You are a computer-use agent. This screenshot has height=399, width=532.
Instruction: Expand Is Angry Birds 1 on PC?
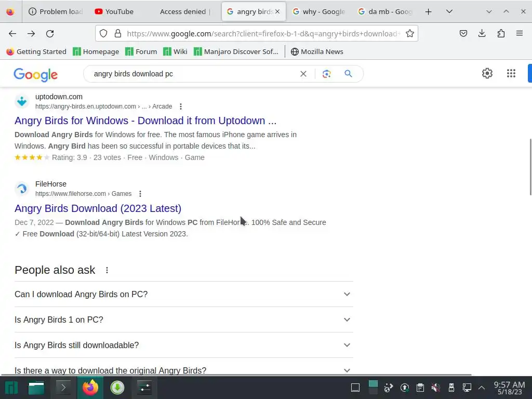[183, 320]
